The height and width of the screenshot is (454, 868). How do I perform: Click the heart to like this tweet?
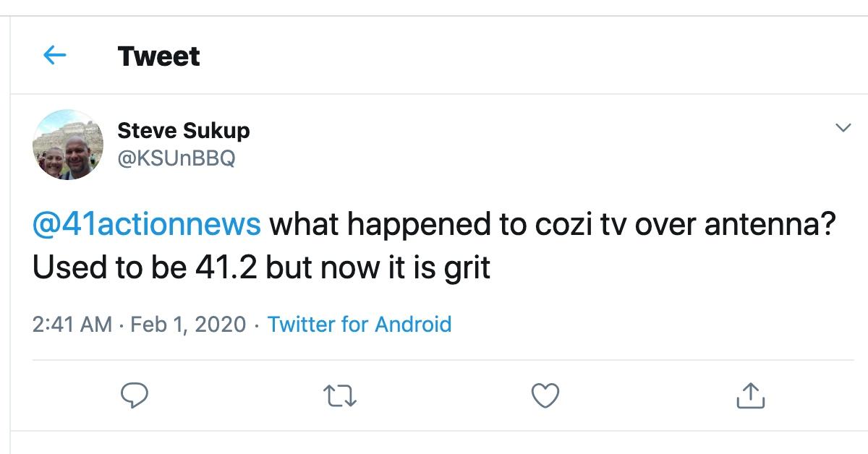pos(546,395)
